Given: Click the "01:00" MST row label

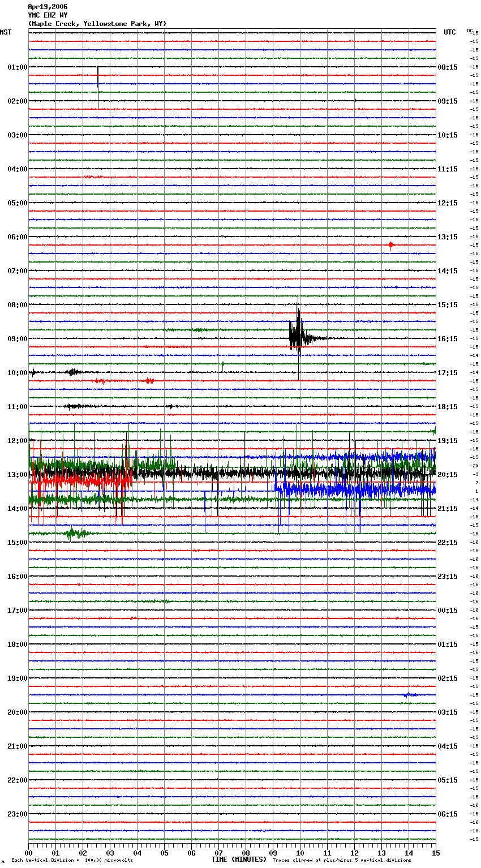Looking at the screenshot, I should click(18, 67).
